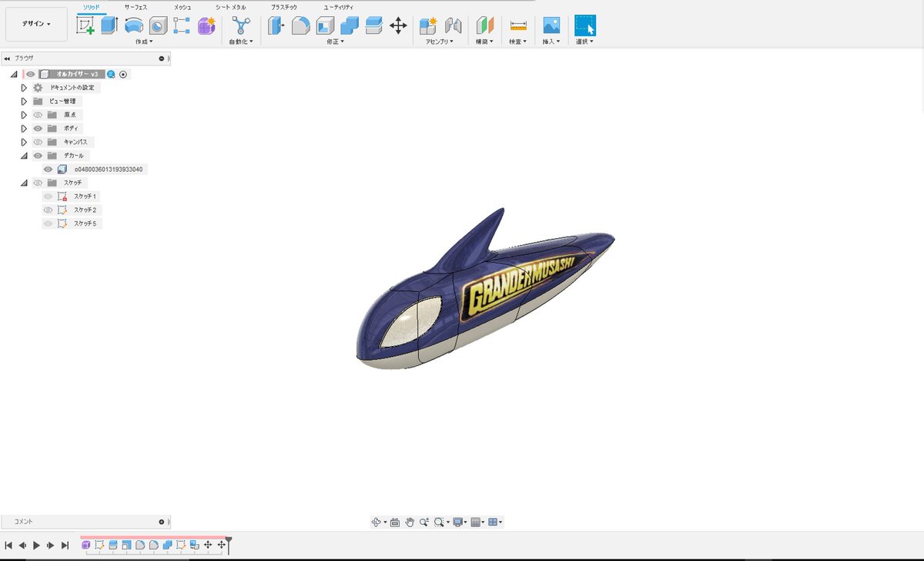The image size is (924, 561).
Task: Open the 自動化 dropdown menu
Action: [241, 42]
